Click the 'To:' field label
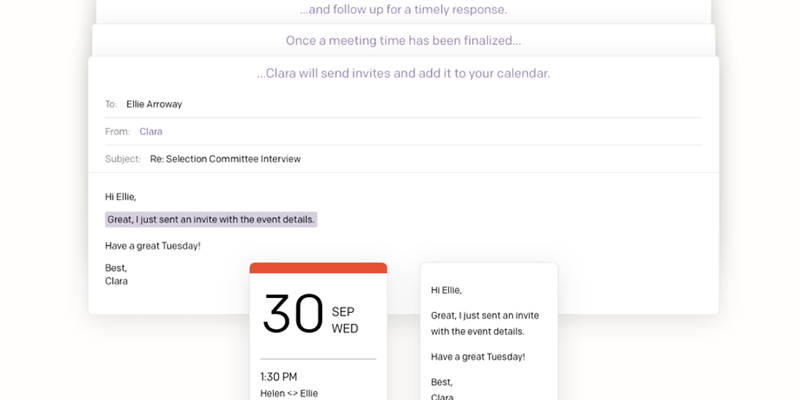The width and height of the screenshot is (800, 400). click(x=111, y=104)
